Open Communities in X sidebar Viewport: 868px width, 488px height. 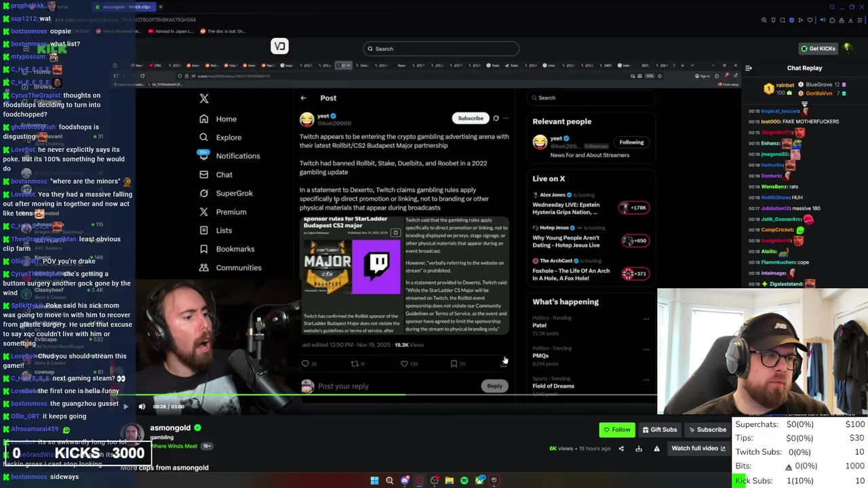pyautogui.click(x=230, y=267)
